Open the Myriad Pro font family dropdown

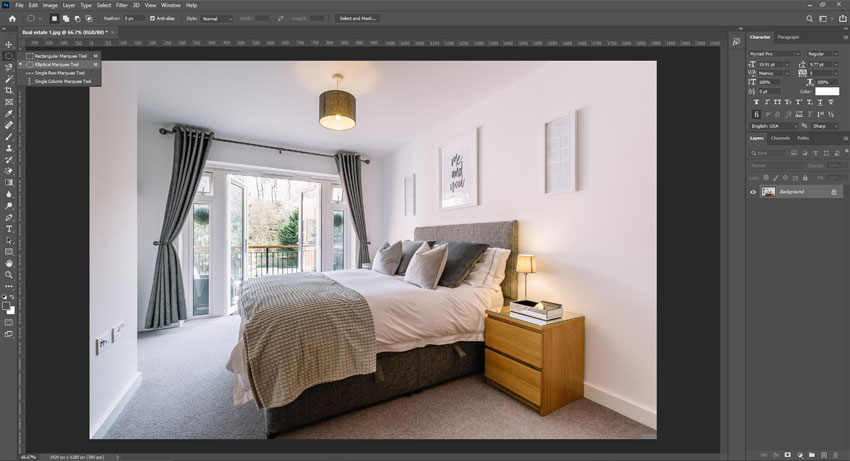pos(774,54)
